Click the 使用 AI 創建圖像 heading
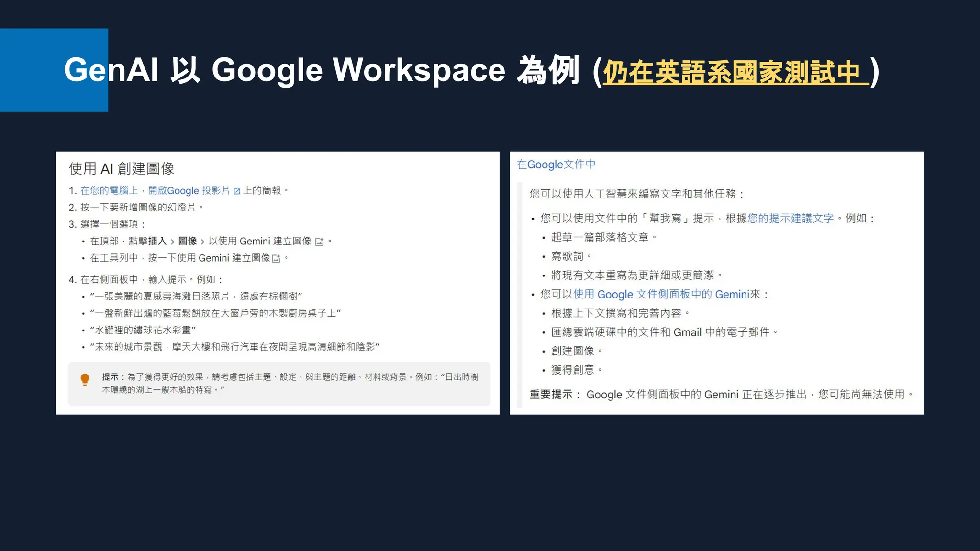The height and width of the screenshot is (551, 980). (x=122, y=168)
